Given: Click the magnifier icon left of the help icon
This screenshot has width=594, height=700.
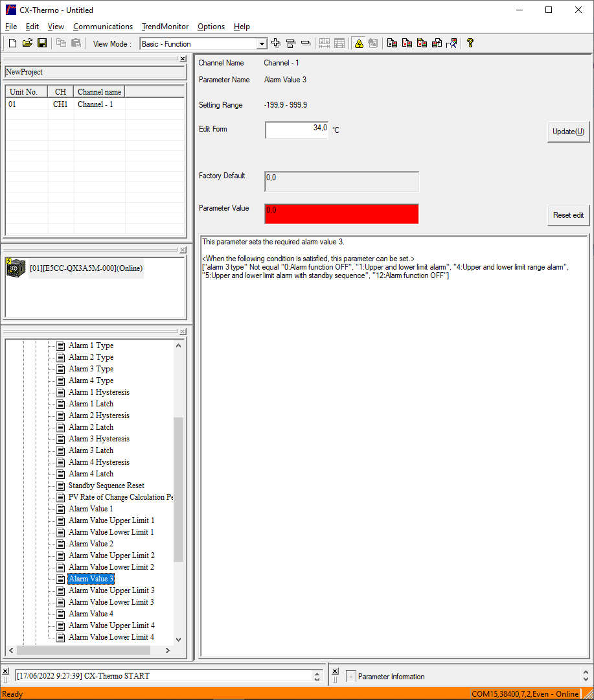Looking at the screenshot, I should point(451,43).
